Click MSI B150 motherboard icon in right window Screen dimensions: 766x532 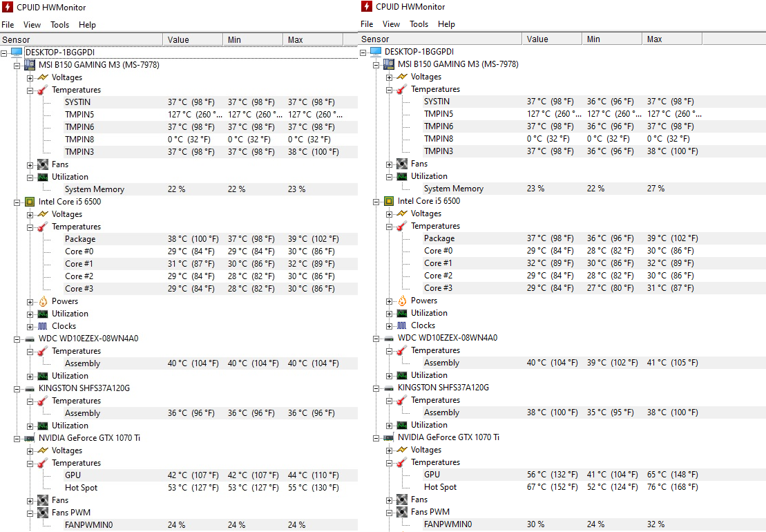point(389,64)
